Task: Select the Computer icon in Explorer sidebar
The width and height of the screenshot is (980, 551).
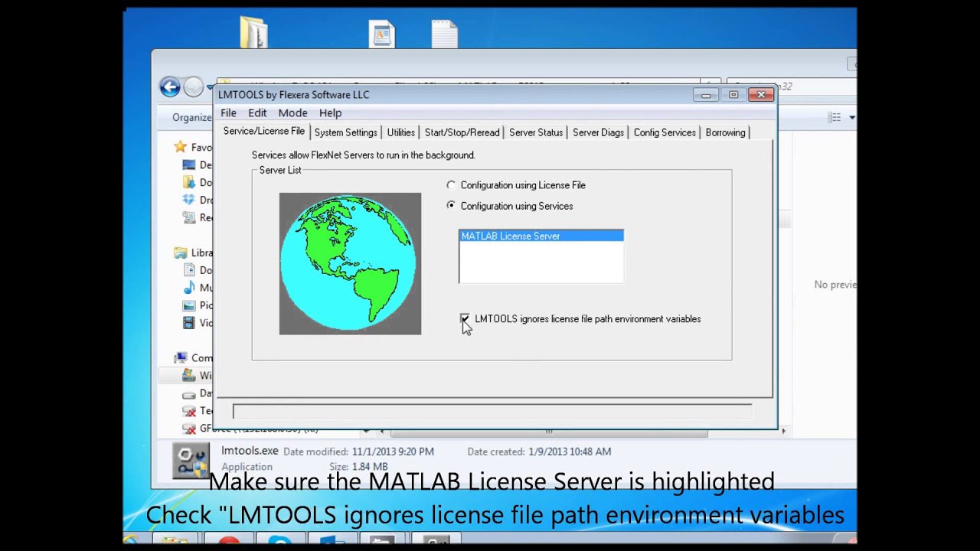Action: (180, 357)
